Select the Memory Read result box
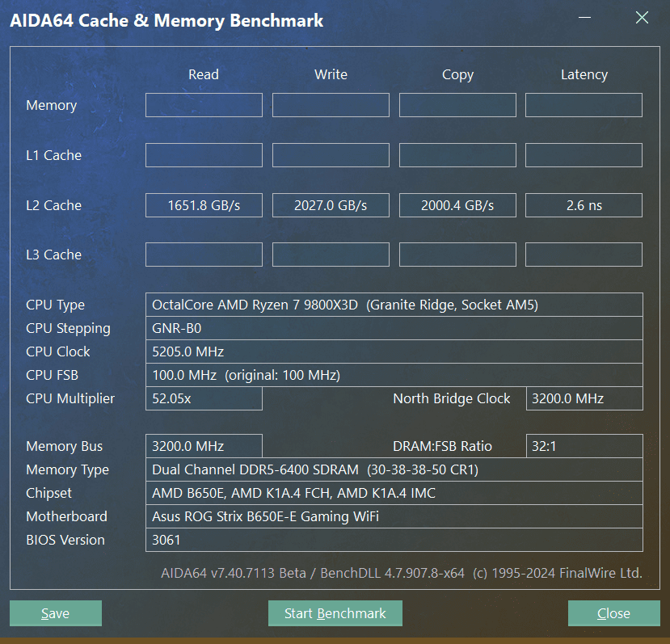 (x=204, y=105)
